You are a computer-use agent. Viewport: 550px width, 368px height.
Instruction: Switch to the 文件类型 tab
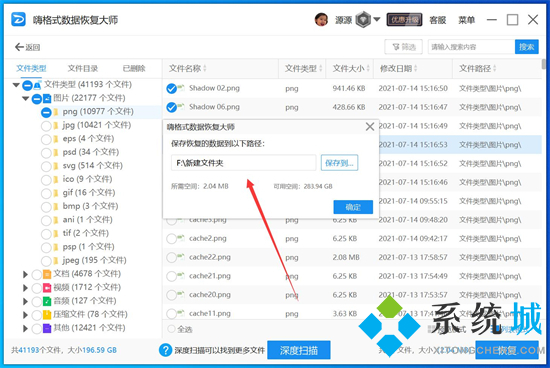point(31,68)
